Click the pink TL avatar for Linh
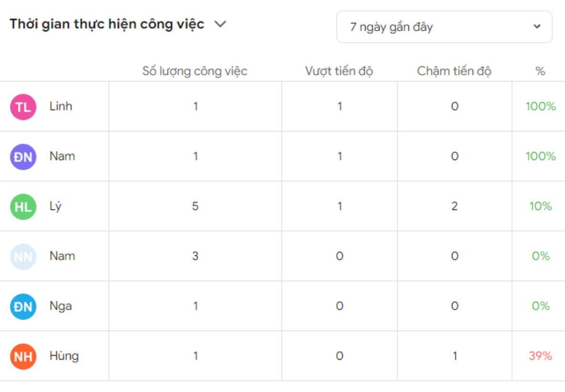This screenshot has height=392, width=565. [23, 107]
